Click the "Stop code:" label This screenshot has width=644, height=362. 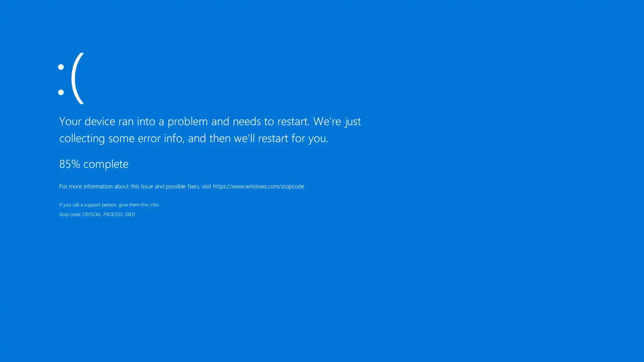click(x=70, y=214)
